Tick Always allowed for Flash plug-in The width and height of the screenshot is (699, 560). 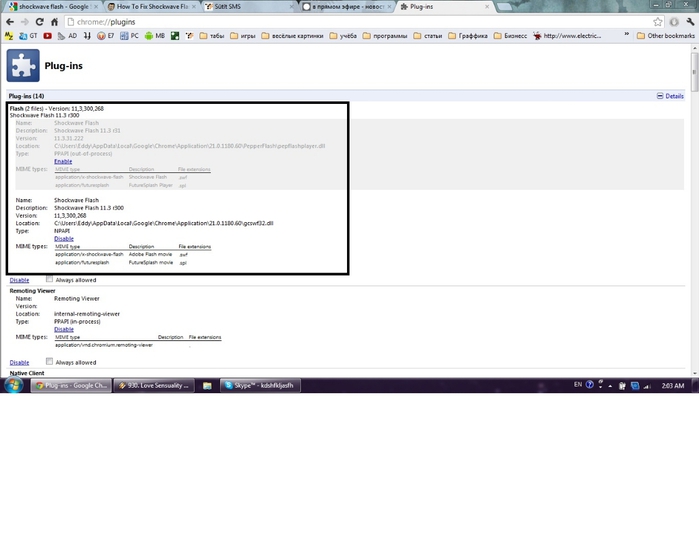pos(49,279)
